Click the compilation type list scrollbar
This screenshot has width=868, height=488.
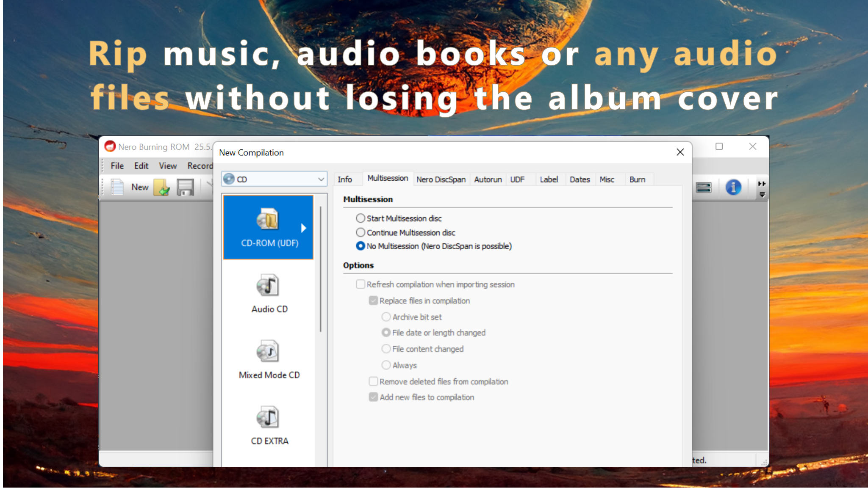321,269
